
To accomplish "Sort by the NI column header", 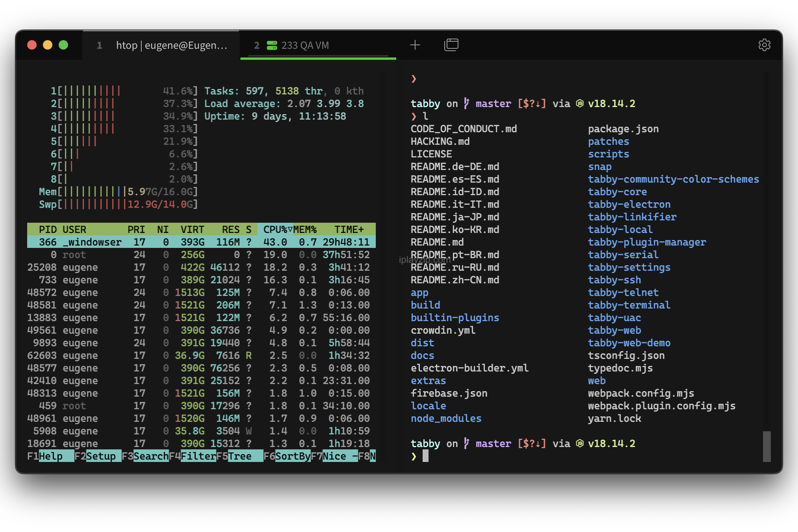I will pos(163,229).
